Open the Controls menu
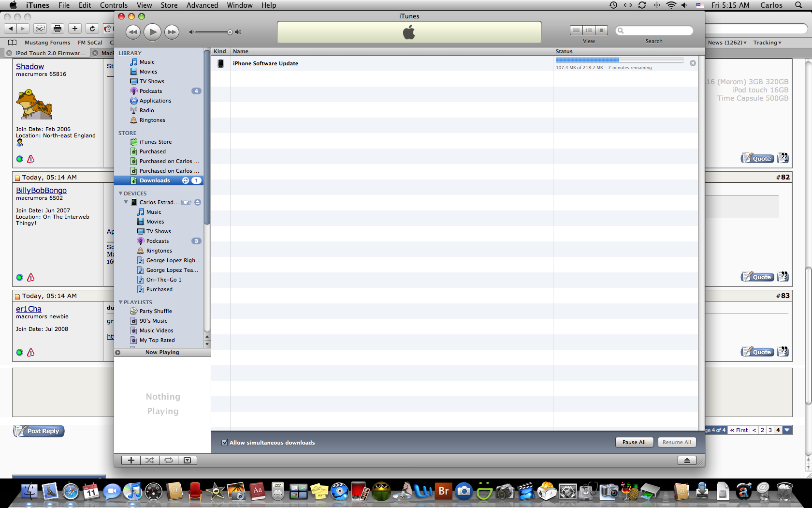 coord(114,5)
